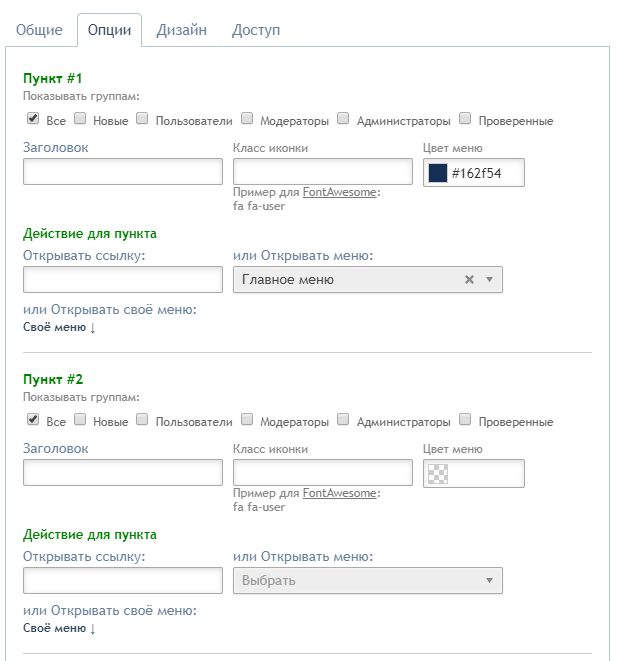Click the Класс иконки field in Пункт #2
Screen dimensions: 619x661
pos(323,473)
